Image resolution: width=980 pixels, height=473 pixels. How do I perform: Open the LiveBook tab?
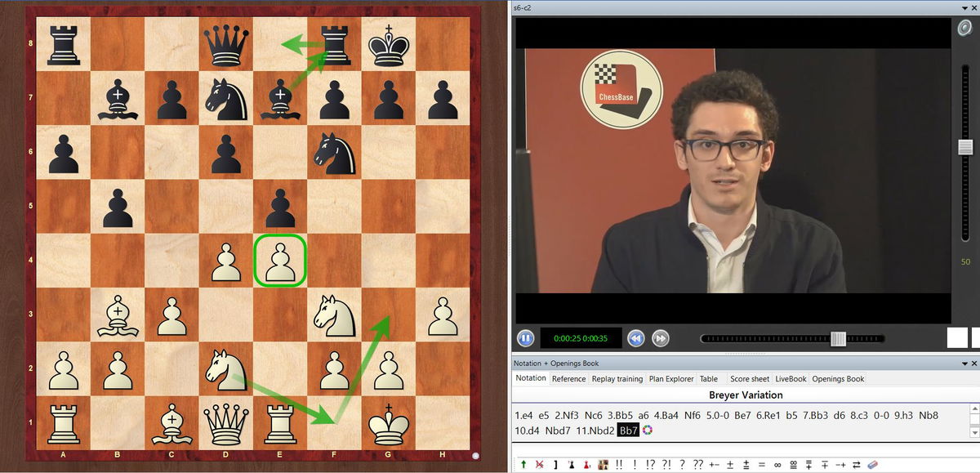(791, 379)
